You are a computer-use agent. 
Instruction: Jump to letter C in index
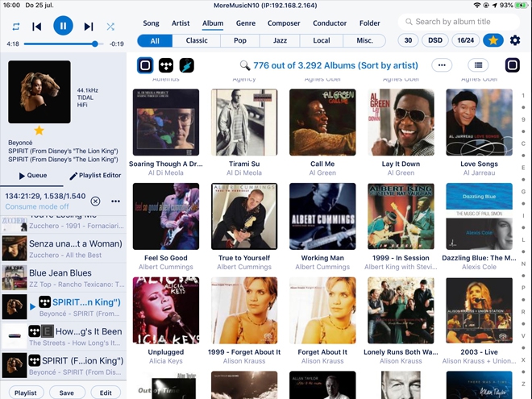[523, 143]
